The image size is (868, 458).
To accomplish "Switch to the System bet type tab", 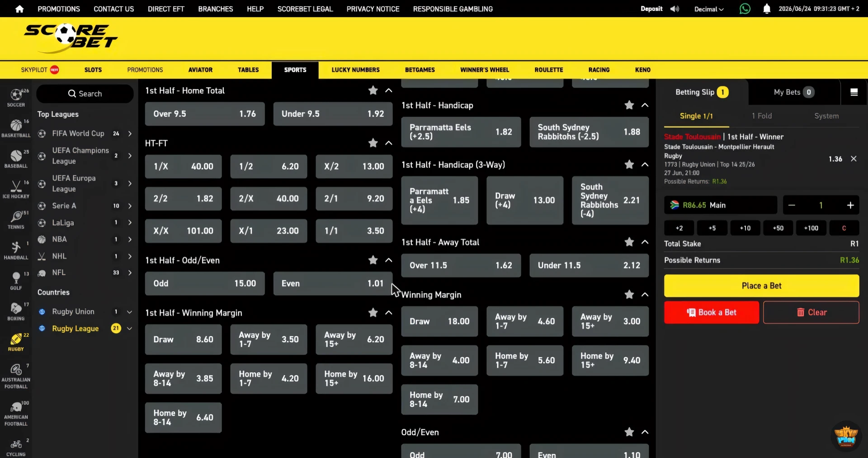I will [x=826, y=116].
